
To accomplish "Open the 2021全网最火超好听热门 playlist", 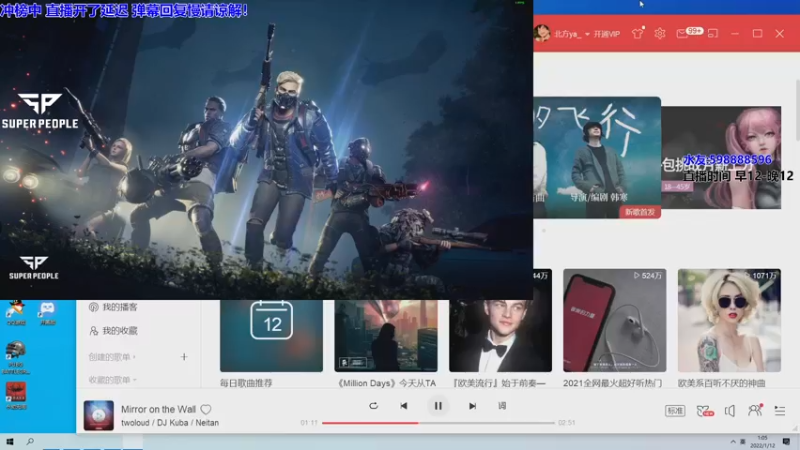I will tap(614, 320).
